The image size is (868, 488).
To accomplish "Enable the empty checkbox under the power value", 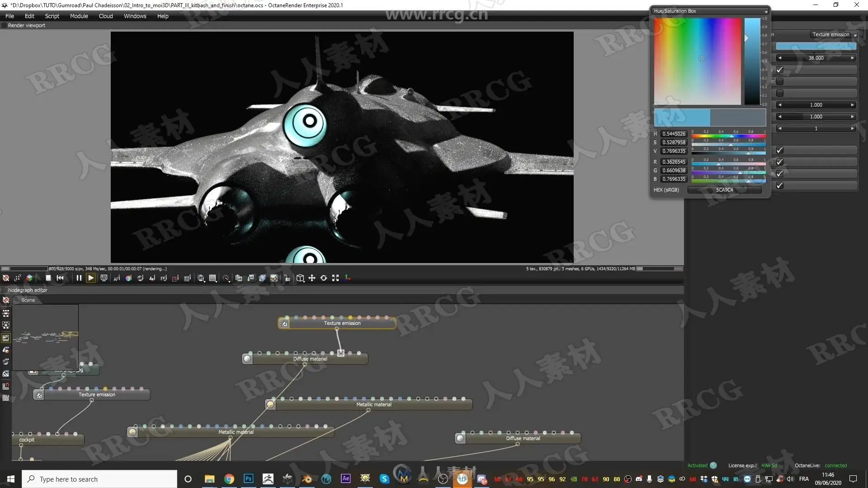I will point(780,81).
